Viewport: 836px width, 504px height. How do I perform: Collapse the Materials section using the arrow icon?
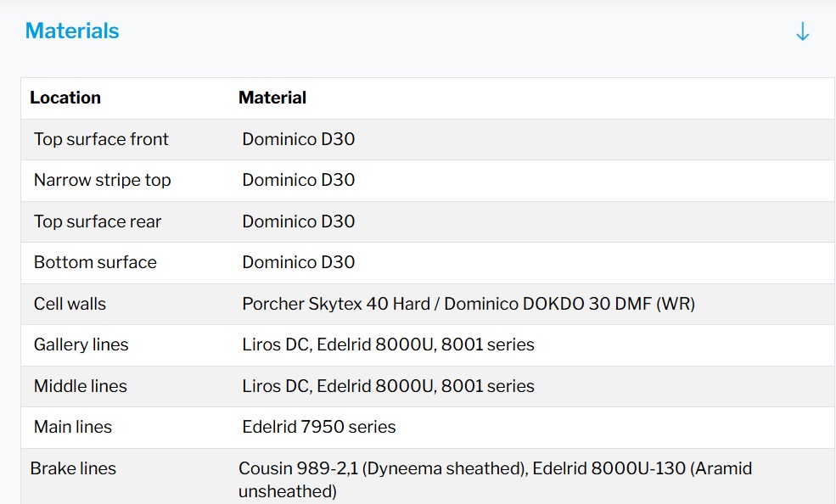pyautogui.click(x=802, y=32)
